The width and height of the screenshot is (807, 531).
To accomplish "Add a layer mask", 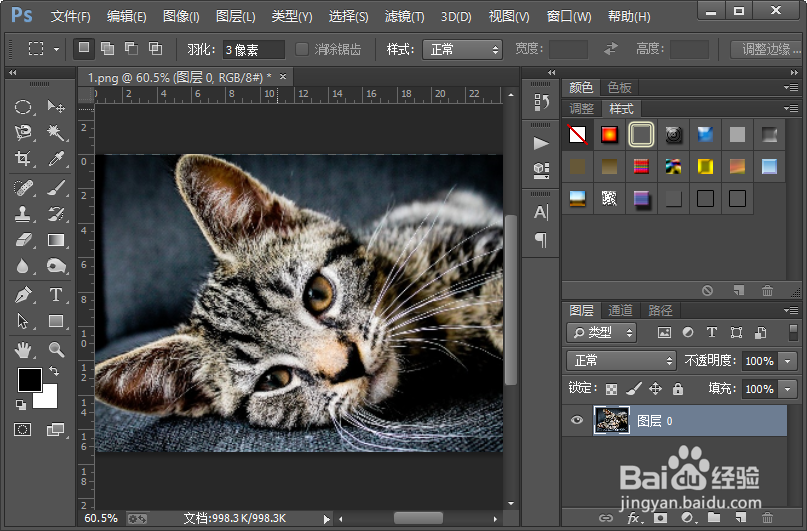I will pyautogui.click(x=660, y=518).
